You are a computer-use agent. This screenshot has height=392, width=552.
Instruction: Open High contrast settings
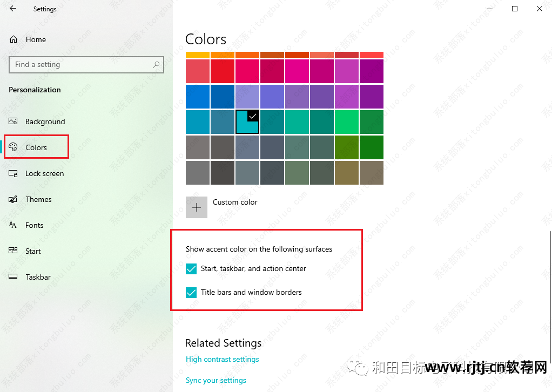point(222,359)
